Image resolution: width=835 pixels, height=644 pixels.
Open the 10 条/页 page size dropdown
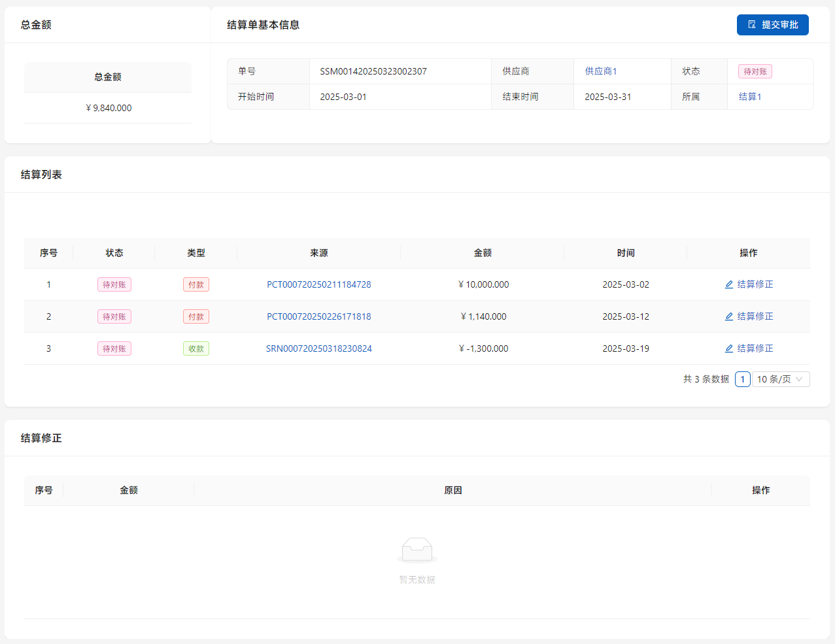[780, 379]
